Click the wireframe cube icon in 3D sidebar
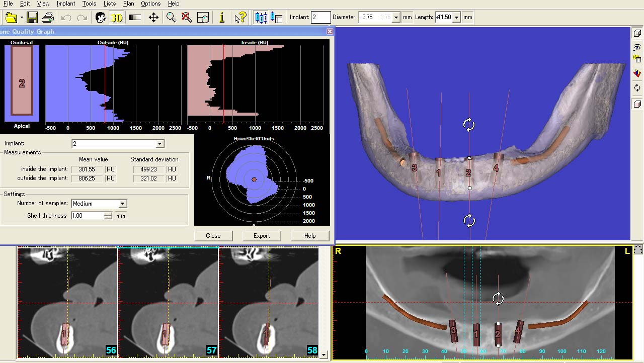This screenshot has width=644, height=363. point(637,34)
